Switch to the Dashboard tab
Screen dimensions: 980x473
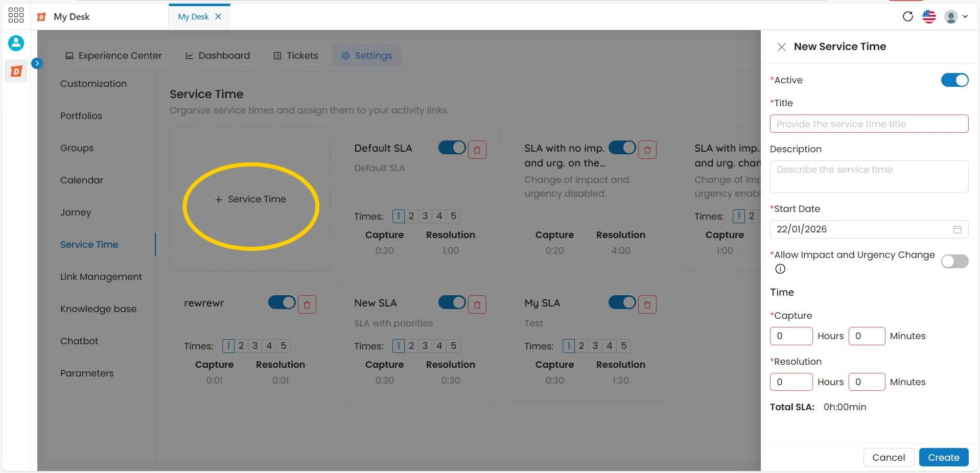coord(218,56)
